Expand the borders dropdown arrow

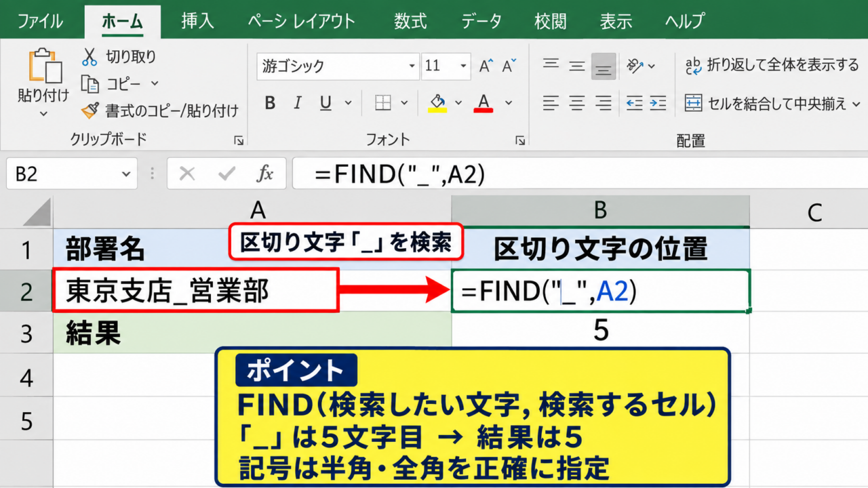[x=404, y=103]
